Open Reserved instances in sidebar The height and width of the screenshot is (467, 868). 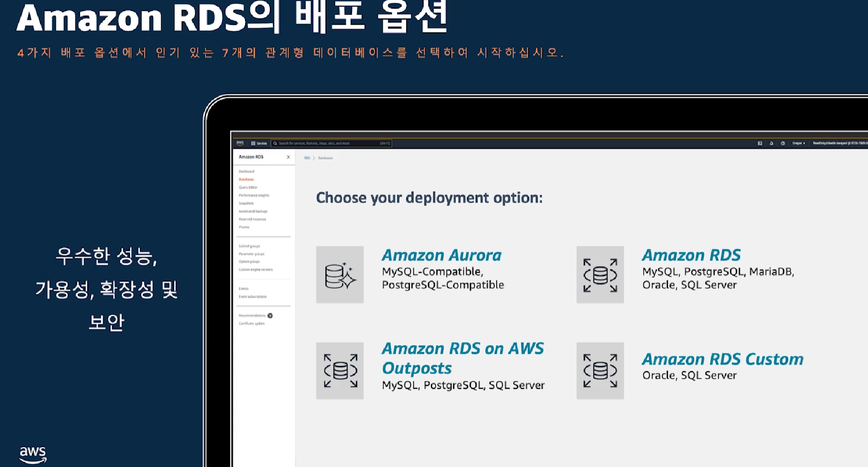coord(252,219)
